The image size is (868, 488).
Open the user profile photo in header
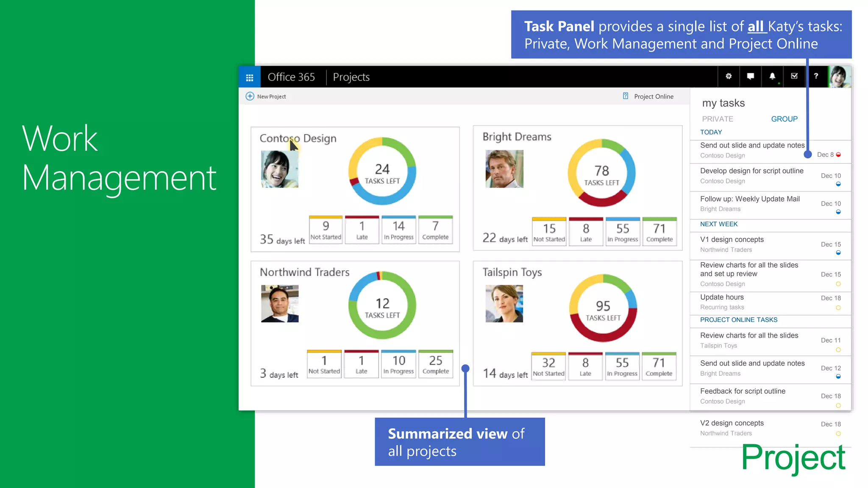point(840,76)
